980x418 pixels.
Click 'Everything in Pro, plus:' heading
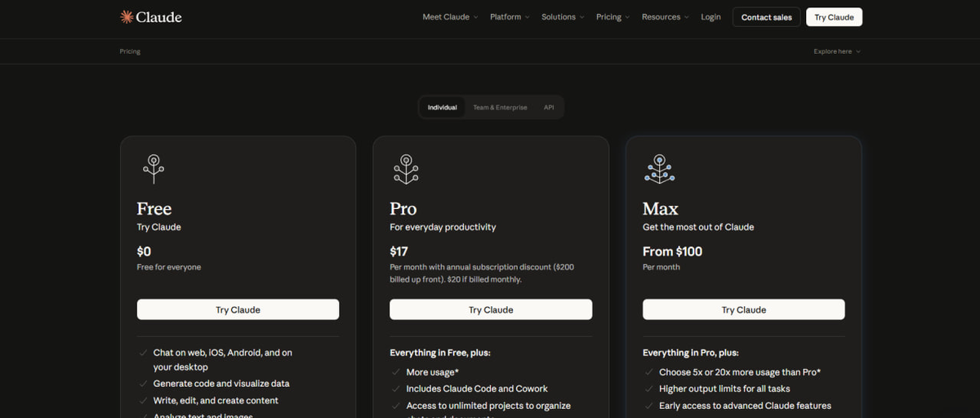pyautogui.click(x=690, y=353)
